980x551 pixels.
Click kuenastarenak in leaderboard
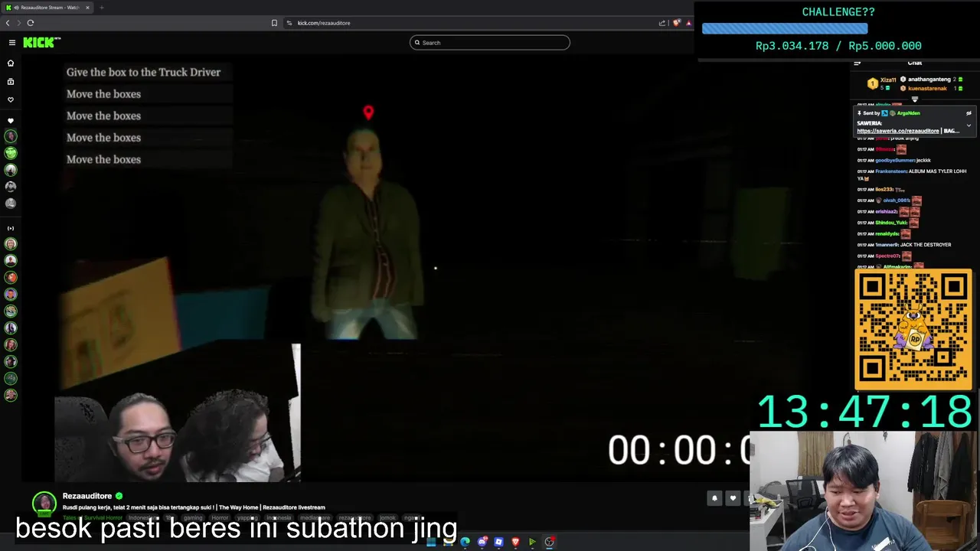(927, 88)
